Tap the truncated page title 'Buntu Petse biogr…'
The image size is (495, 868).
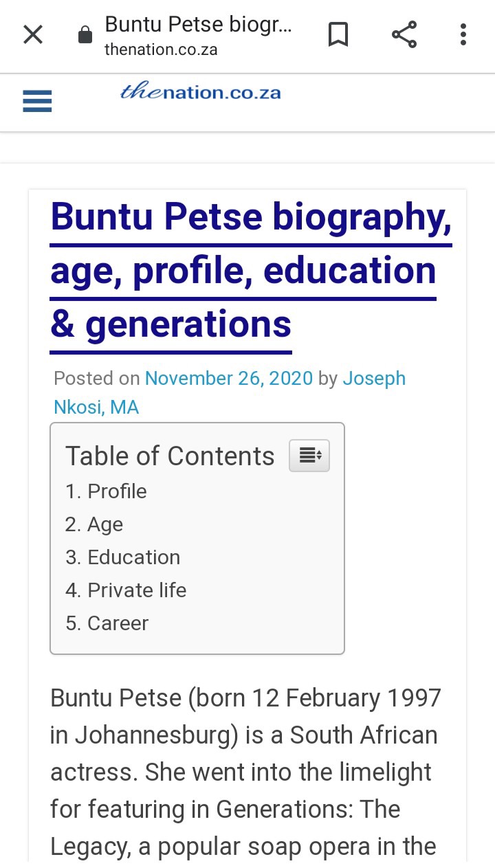[198, 25]
